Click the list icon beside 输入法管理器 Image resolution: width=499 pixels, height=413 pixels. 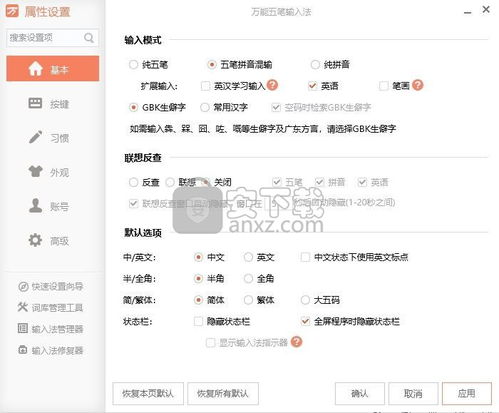(x=23, y=328)
